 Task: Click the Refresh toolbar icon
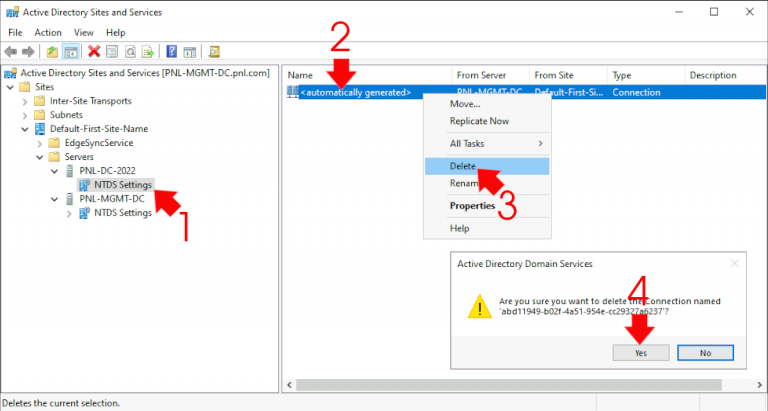(130, 51)
